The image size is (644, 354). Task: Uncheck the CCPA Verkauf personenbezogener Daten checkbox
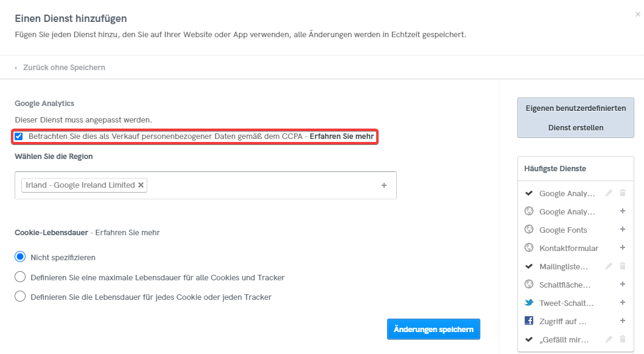point(19,136)
